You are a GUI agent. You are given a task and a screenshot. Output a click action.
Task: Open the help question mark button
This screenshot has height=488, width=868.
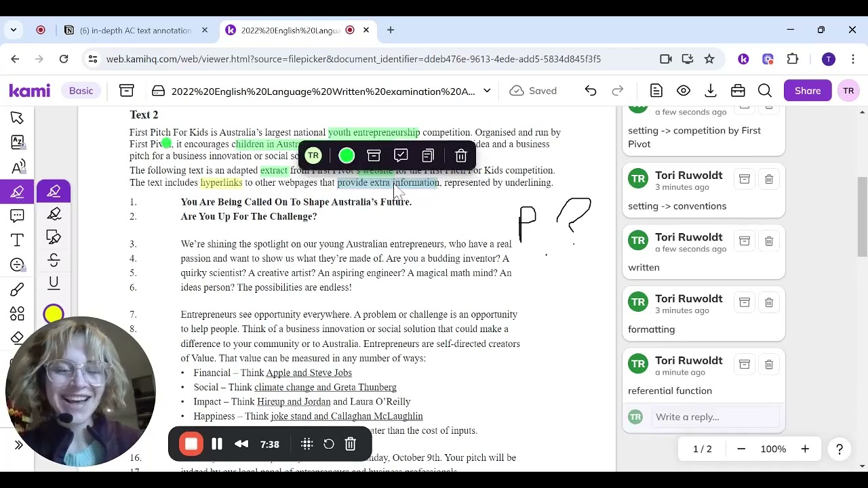point(840,449)
